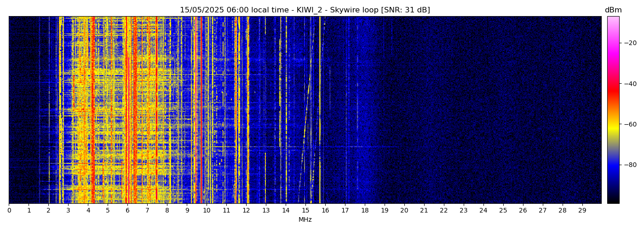Click the -20 tick on the colorbar

tap(630, 43)
